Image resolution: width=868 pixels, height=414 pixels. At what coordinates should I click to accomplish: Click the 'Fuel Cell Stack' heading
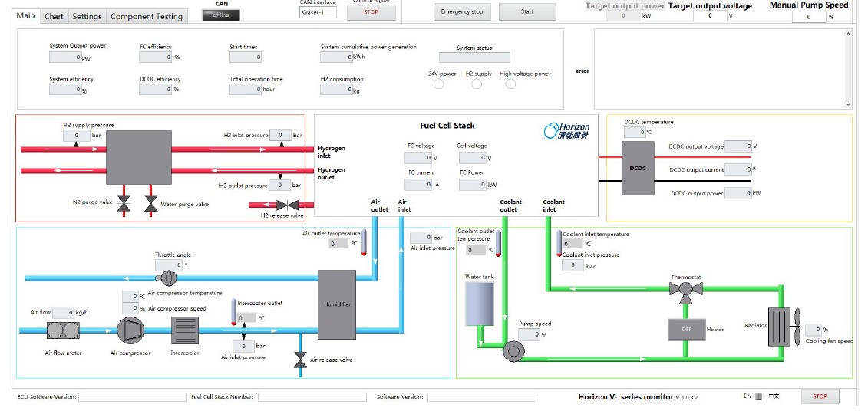(447, 126)
